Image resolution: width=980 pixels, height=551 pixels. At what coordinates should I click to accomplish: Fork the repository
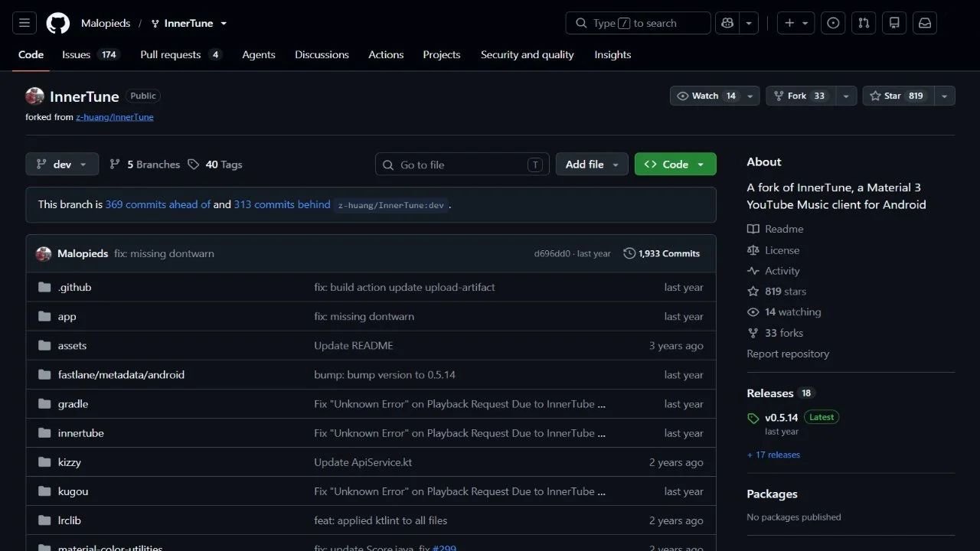pos(801,96)
